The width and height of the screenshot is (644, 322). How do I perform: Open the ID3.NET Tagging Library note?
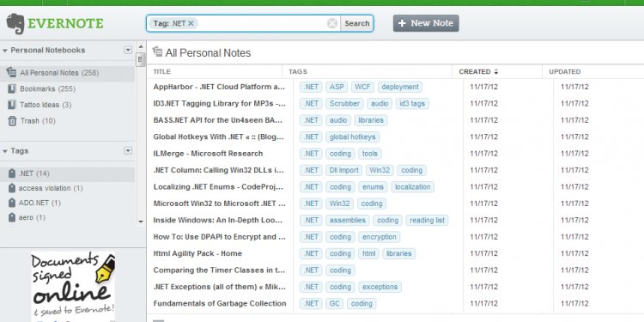click(219, 104)
